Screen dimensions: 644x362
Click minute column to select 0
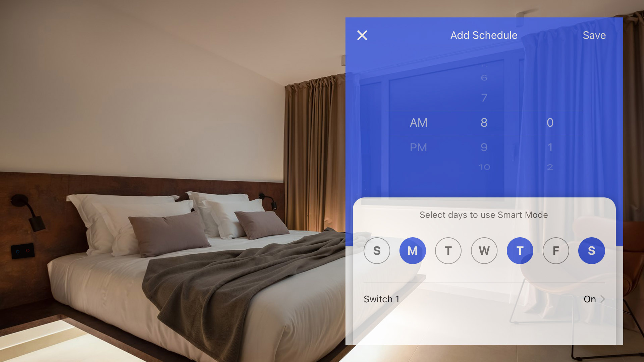point(550,122)
